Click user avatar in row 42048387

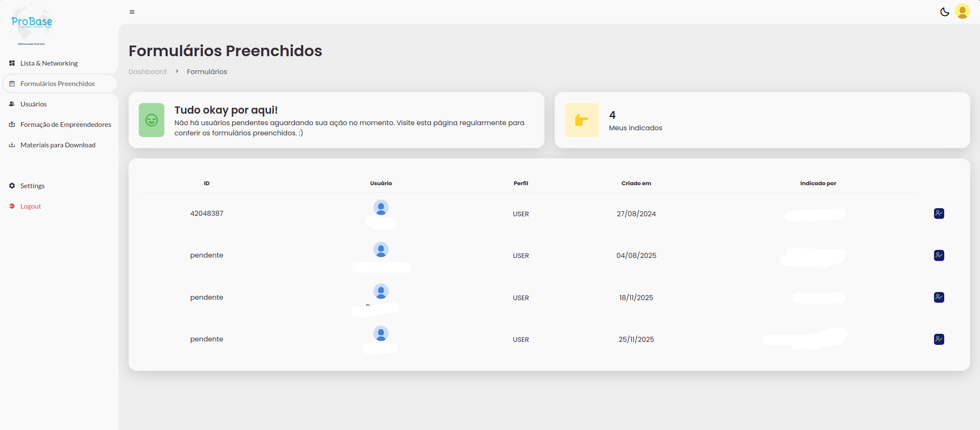click(381, 207)
